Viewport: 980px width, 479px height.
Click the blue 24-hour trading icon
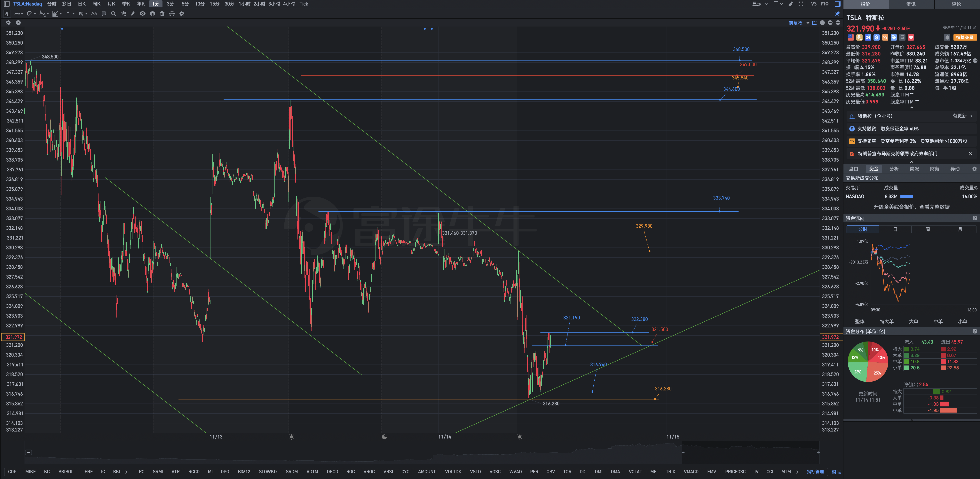[x=868, y=38]
